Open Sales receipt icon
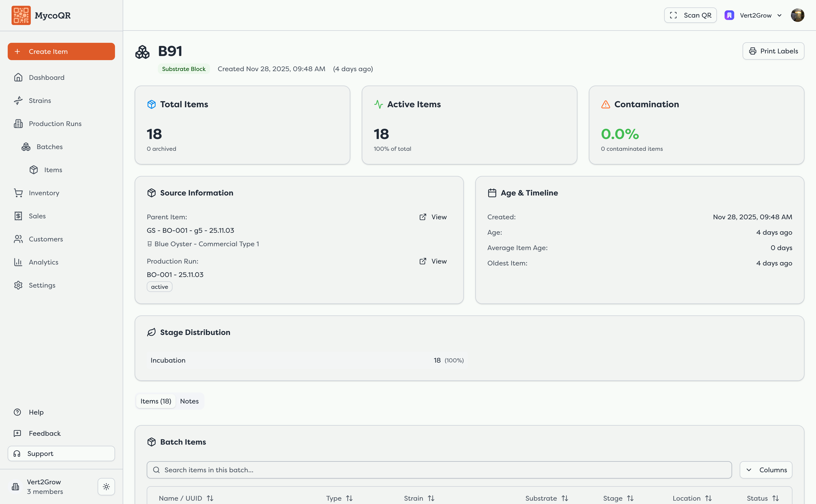The height and width of the screenshot is (504, 816). point(18,216)
